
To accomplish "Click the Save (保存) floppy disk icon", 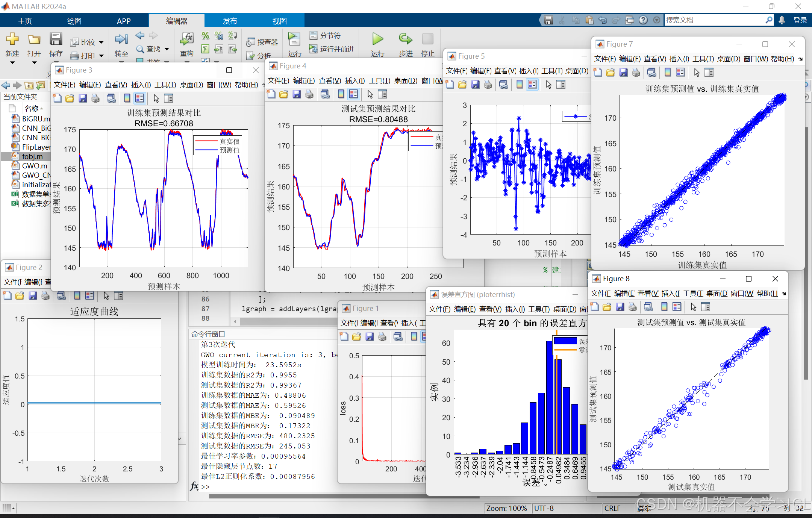I will tap(56, 39).
